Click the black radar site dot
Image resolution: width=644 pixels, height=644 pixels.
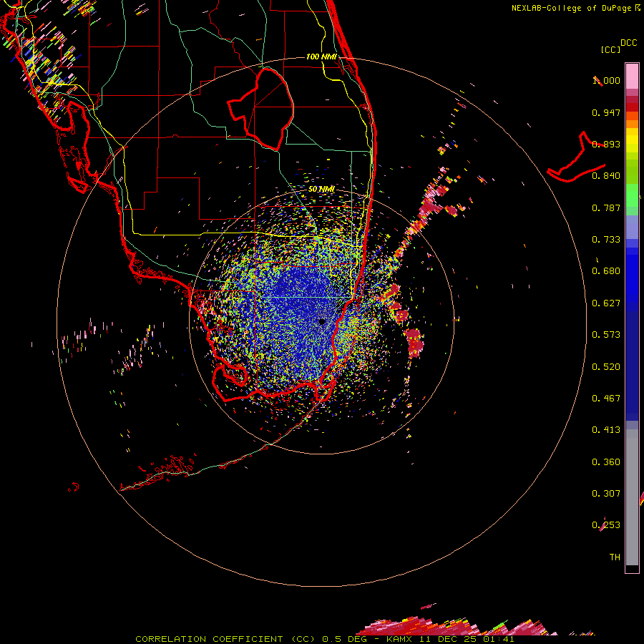coord(322,321)
